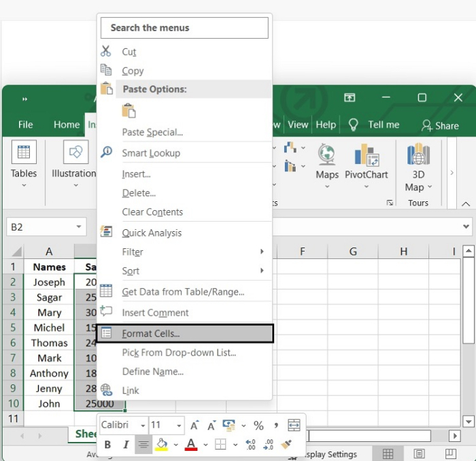Screen dimensions: 476x461
Task: Click the Paste clipboard icon under Paste Options
Action: (x=129, y=111)
